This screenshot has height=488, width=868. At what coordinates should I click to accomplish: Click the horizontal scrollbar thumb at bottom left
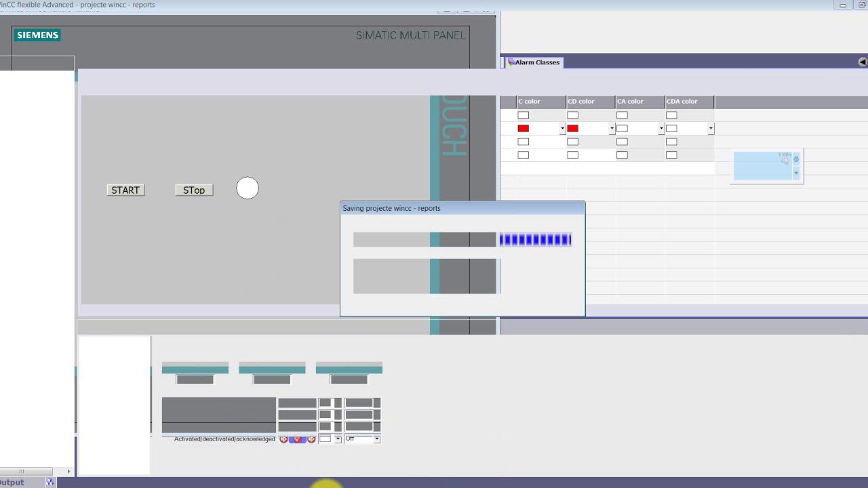tap(26, 471)
